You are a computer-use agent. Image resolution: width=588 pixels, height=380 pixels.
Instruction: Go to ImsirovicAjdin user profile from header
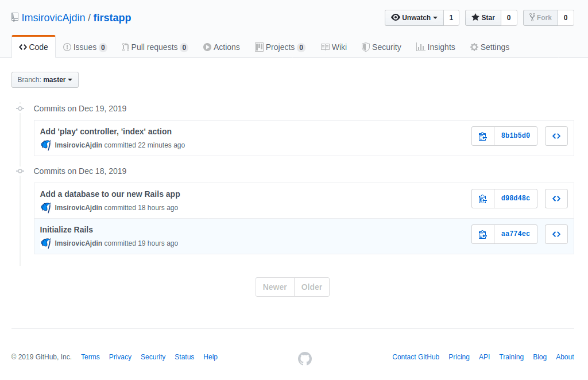53,18
